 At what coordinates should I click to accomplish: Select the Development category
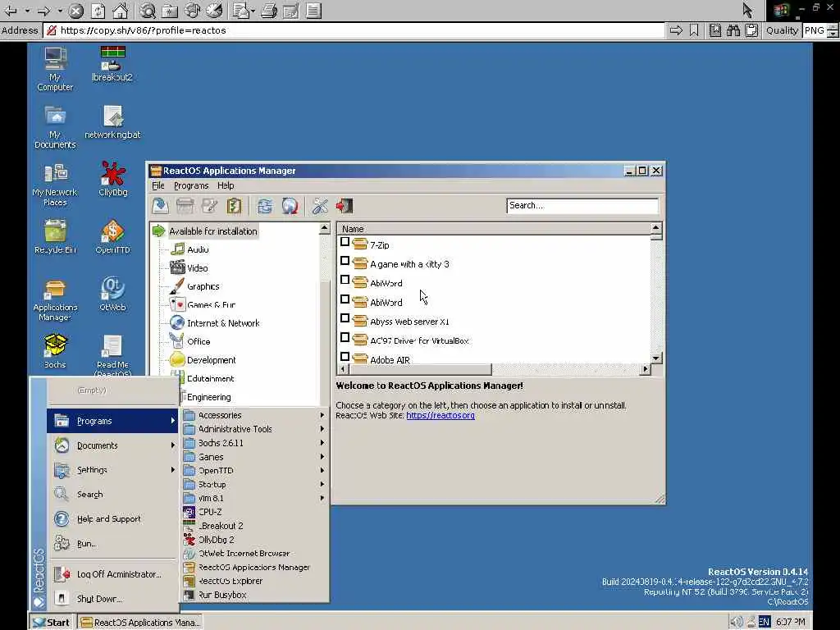(x=203, y=360)
